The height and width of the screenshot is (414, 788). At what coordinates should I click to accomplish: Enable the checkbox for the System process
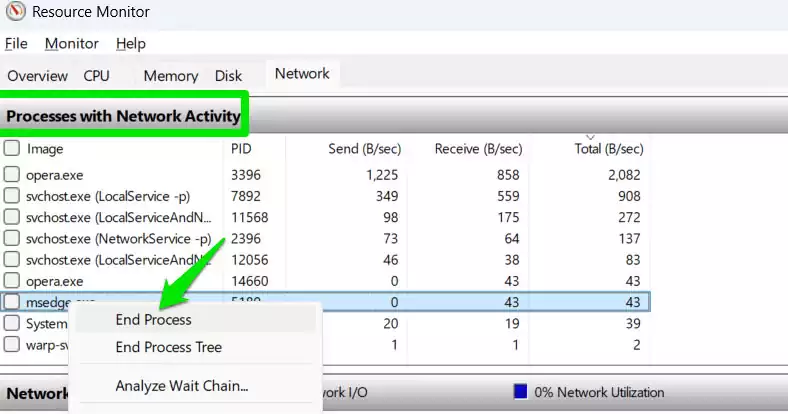pyautogui.click(x=12, y=323)
